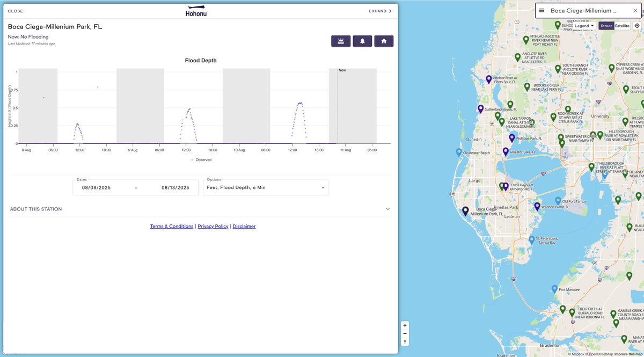Open the Options dropdown (Feet, Flood Depth)
Image resolution: width=644 pixels, height=357 pixels.
[266, 187]
